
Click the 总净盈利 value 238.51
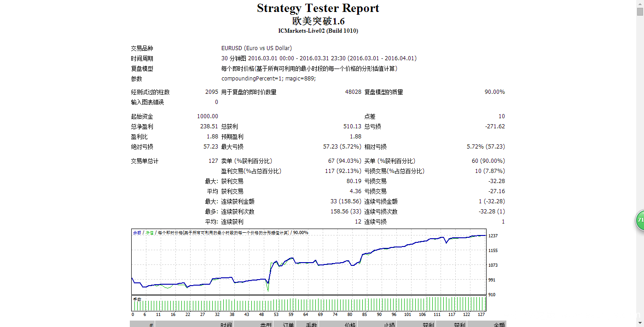[209, 126]
